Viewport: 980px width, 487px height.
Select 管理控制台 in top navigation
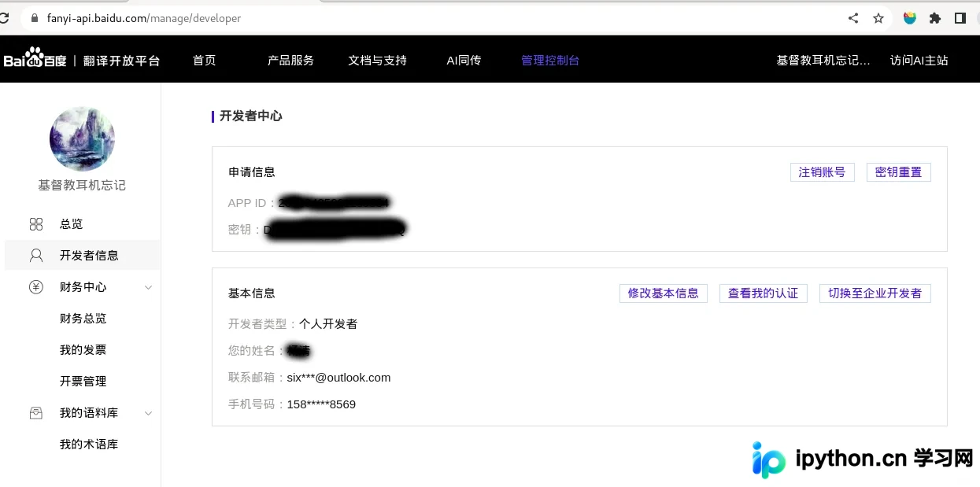550,60
